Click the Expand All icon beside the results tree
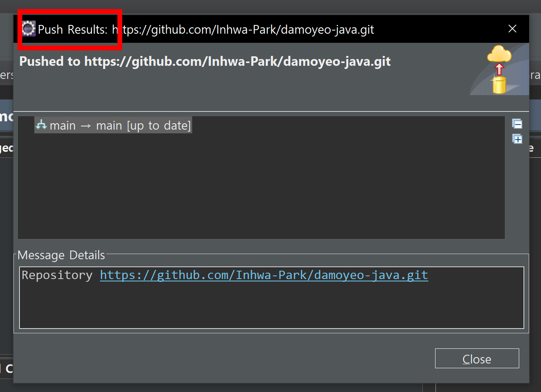The image size is (541, 392). (517, 139)
